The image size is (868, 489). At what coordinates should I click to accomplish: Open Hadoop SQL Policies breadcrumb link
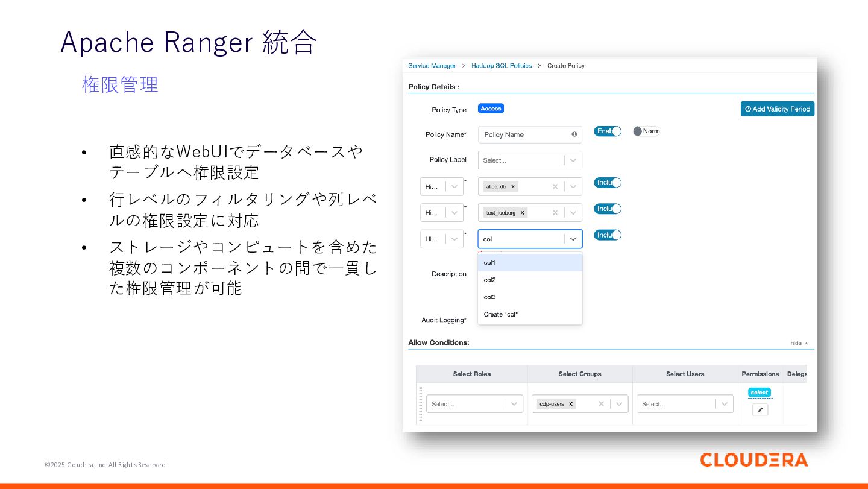[502, 65]
